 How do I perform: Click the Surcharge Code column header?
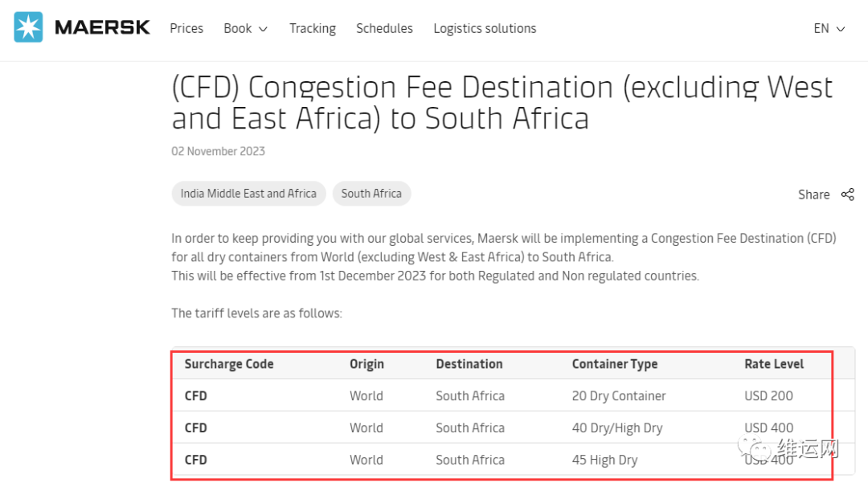coord(229,364)
